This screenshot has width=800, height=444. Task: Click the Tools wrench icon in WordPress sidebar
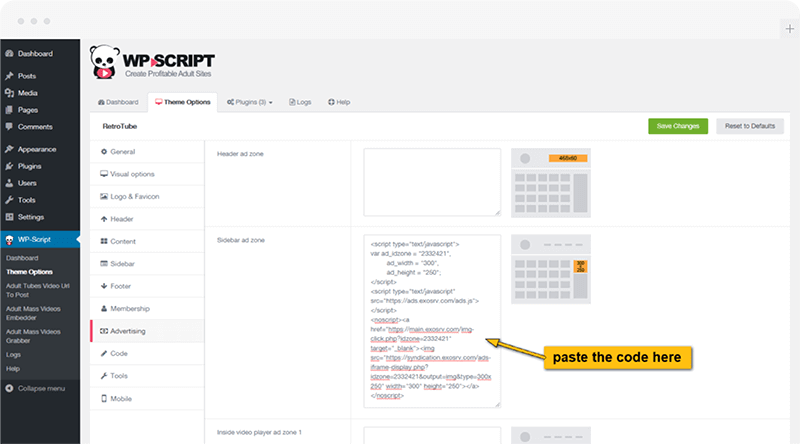(x=9, y=200)
